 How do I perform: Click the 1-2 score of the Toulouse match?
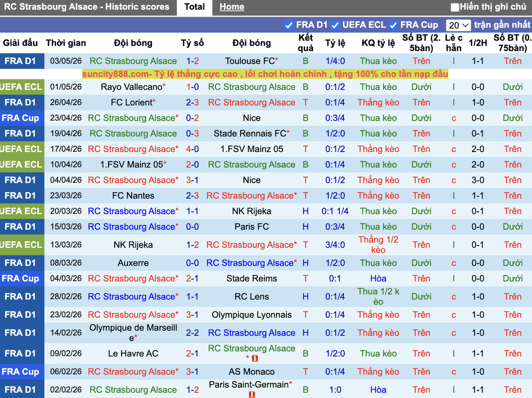[x=192, y=61]
